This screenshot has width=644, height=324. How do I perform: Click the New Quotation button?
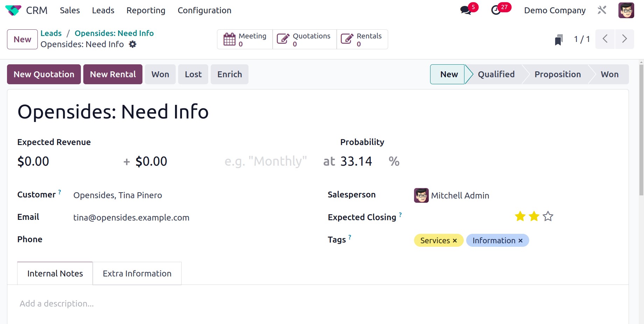click(x=44, y=74)
